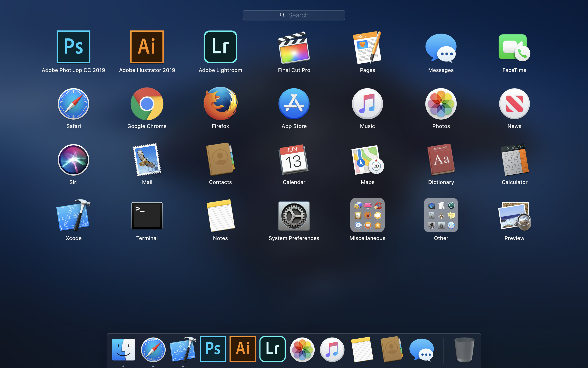Open the News app

click(x=514, y=104)
